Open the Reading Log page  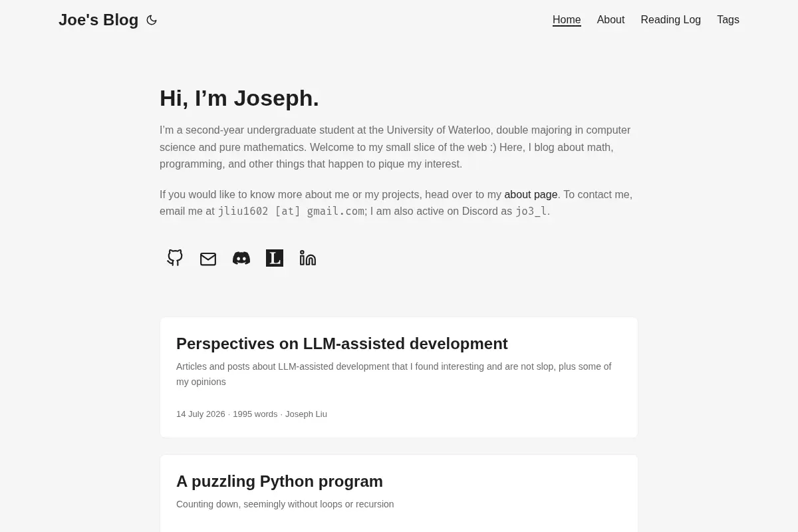point(670,20)
